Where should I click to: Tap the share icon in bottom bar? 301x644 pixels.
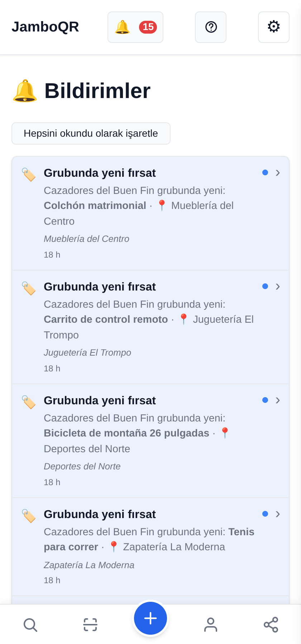click(x=271, y=625)
